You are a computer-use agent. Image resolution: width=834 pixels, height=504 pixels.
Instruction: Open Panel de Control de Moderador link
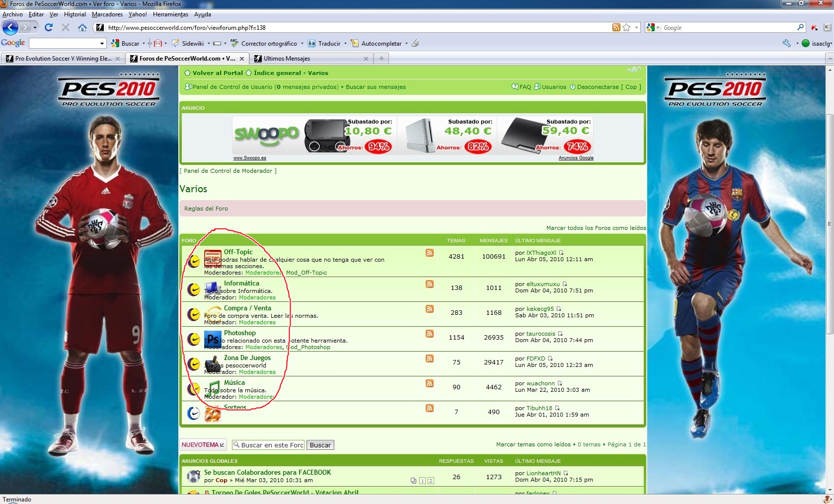point(228,171)
